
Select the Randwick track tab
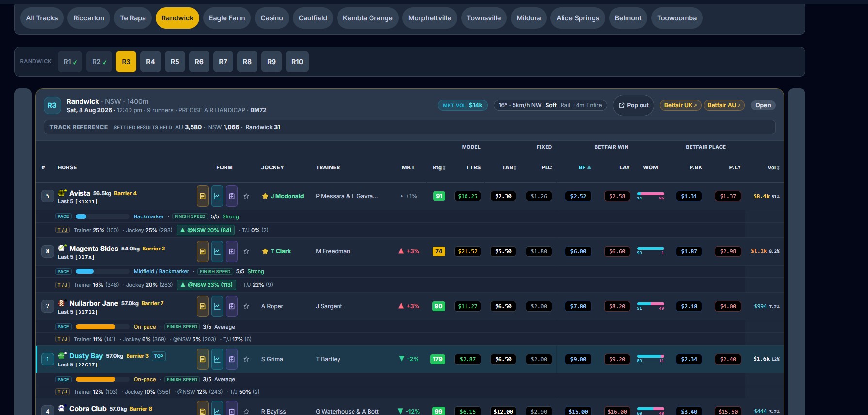pos(177,18)
